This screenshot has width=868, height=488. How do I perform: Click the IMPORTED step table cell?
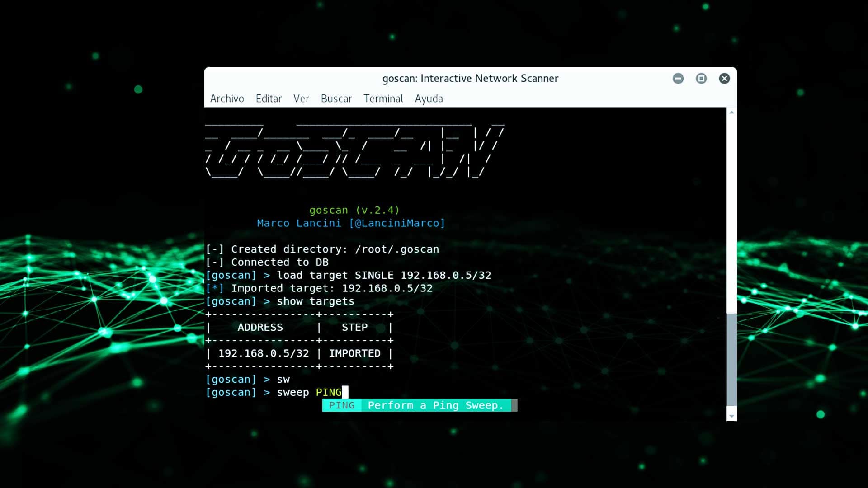354,353
